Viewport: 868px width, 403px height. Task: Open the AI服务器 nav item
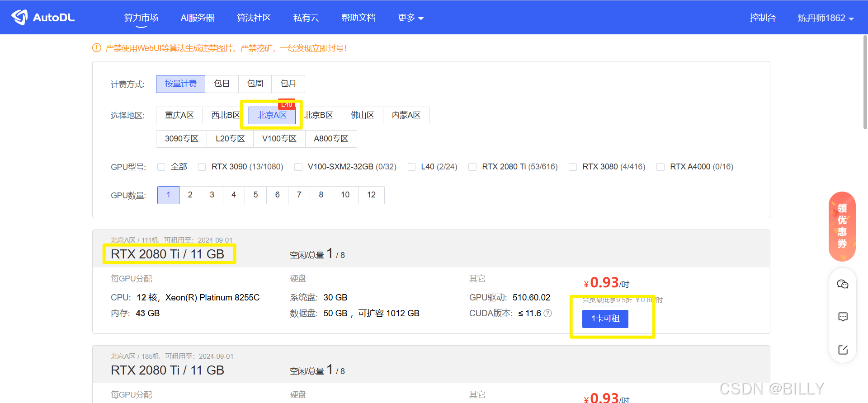coord(198,18)
